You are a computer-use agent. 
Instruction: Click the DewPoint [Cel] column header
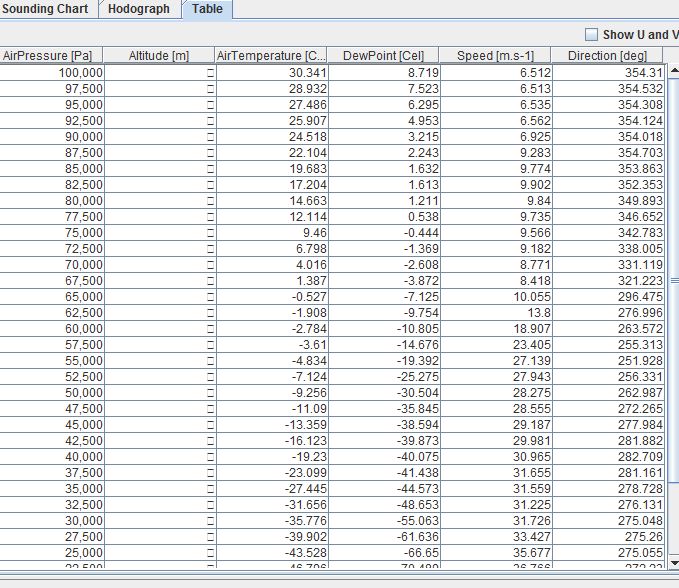tap(385, 56)
